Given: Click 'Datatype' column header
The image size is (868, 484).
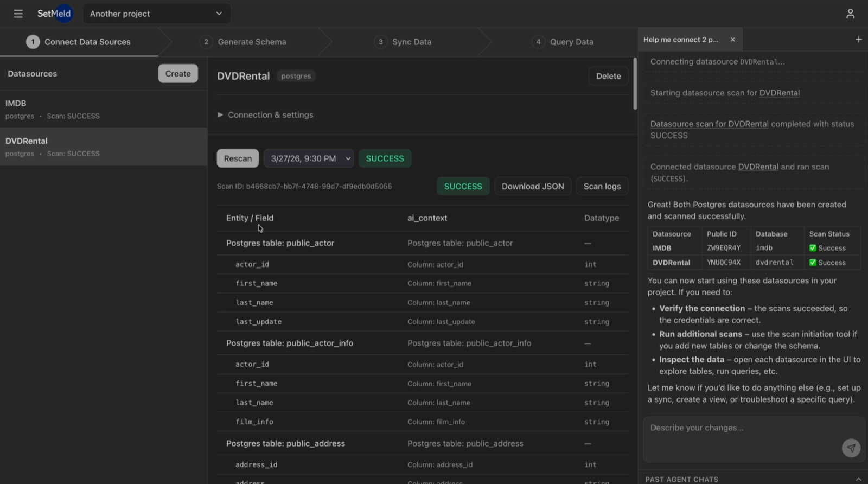Looking at the screenshot, I should tap(601, 218).
